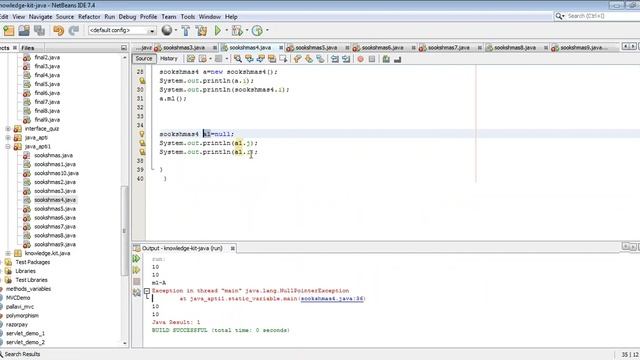Click the Redo arrow icon
The height and width of the screenshot is (360, 640).
[74, 30]
